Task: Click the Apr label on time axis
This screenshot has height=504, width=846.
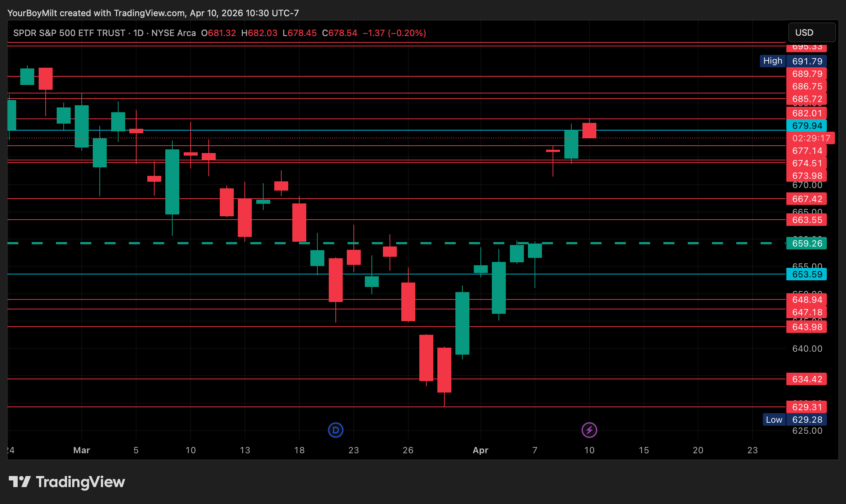Action: point(480,450)
